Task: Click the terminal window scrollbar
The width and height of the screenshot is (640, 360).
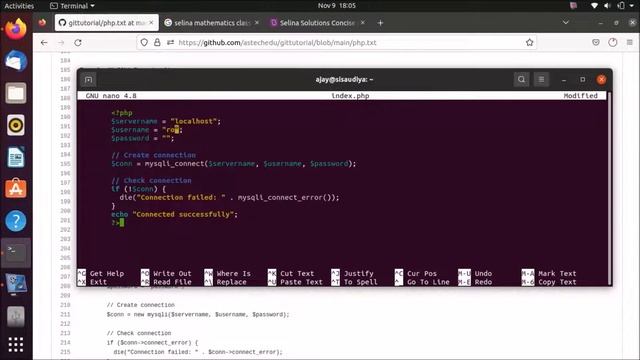Action: point(609,188)
